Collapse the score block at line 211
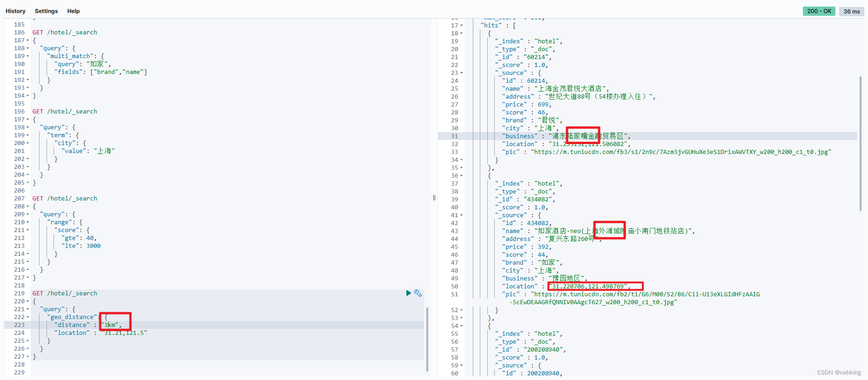 click(27, 230)
